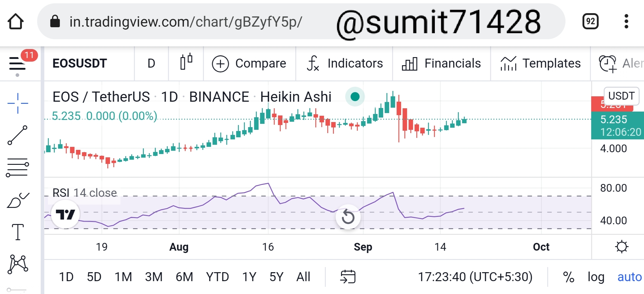
Task: Select the 1M date range
Action: [x=123, y=277]
